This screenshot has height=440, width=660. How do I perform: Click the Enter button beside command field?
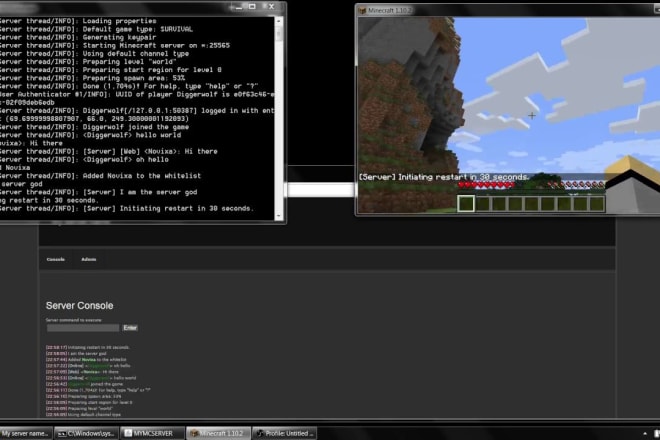point(130,328)
